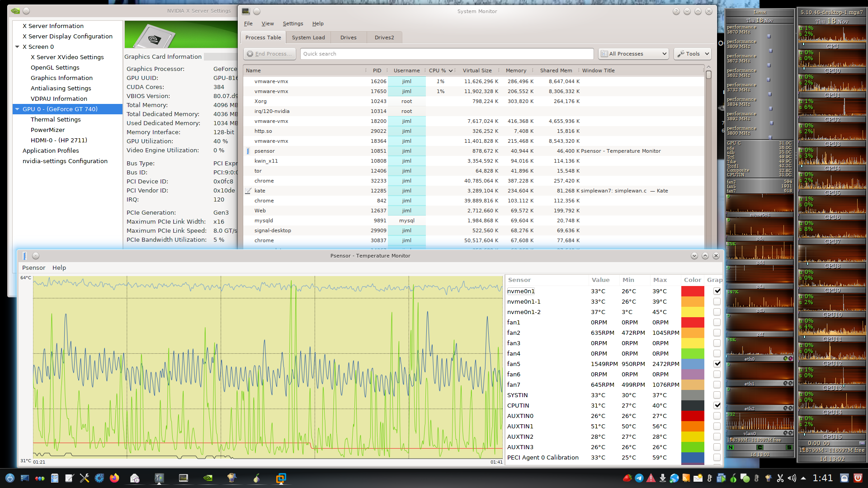868x488 pixels.
Task: Click the dark color swatch for CPUTIN
Action: 693,405
